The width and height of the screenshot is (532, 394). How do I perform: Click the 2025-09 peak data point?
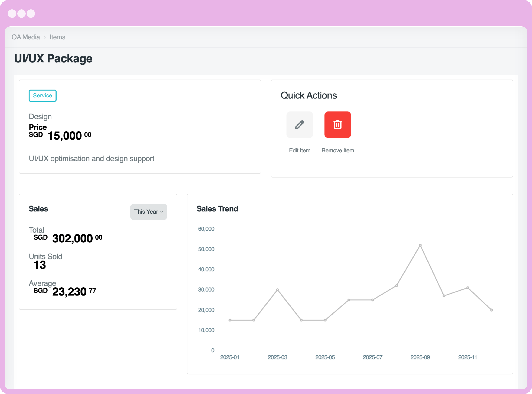pos(420,245)
